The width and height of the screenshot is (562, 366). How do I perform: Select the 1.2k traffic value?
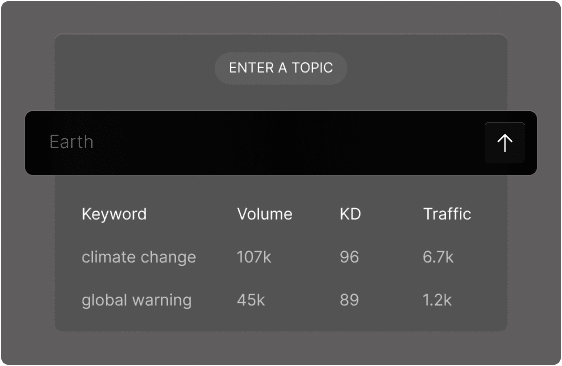point(437,300)
